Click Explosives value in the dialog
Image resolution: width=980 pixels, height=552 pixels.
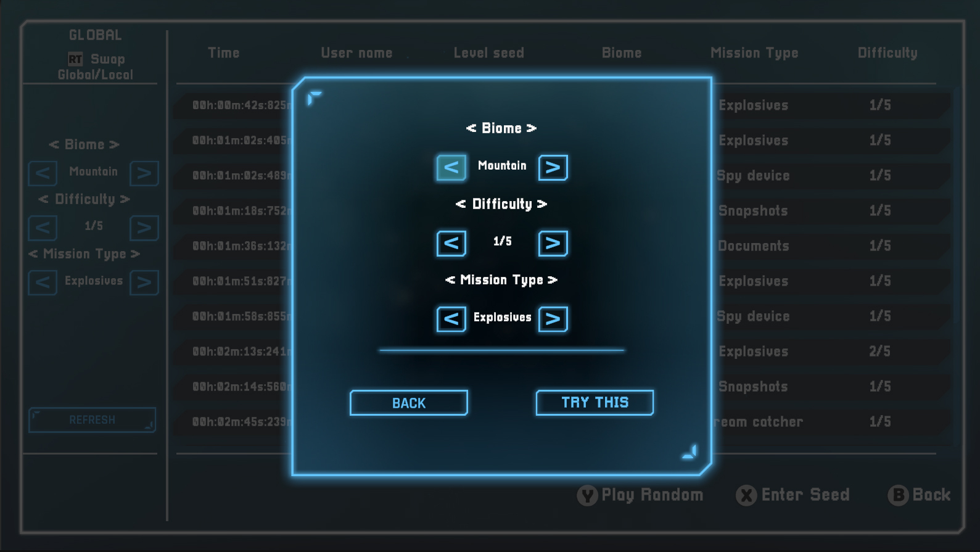[x=502, y=318]
